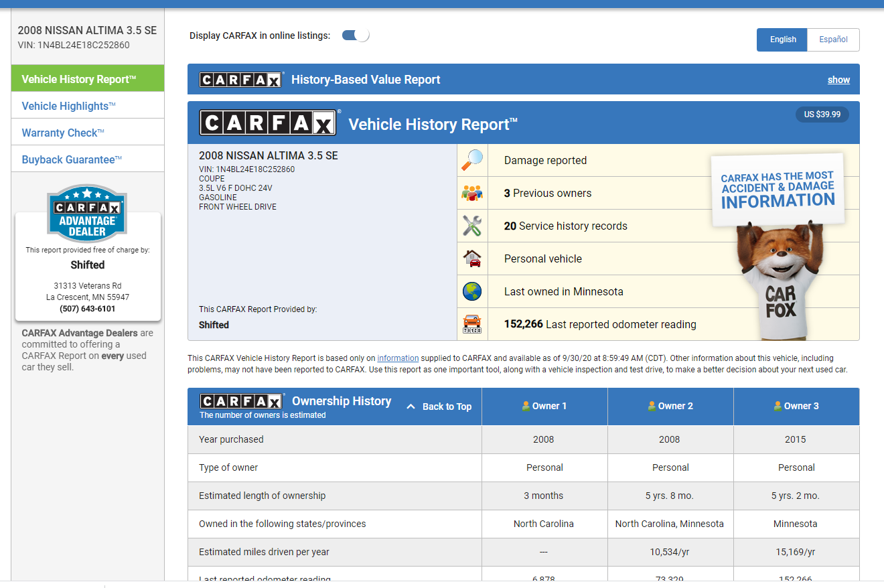Click FRONT WHEEL DRIVE spec text

[238, 207]
